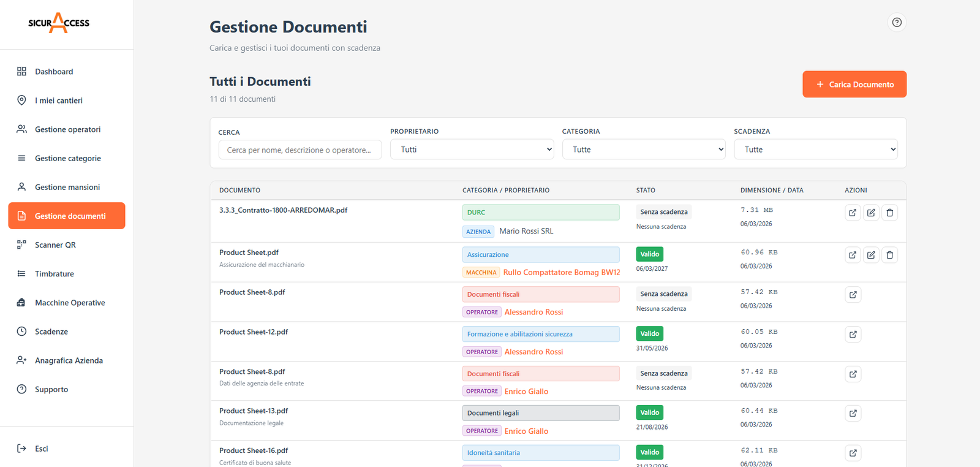Expand the Proprietario filter dropdown
Screen dimensions: 980x467
tap(472, 150)
